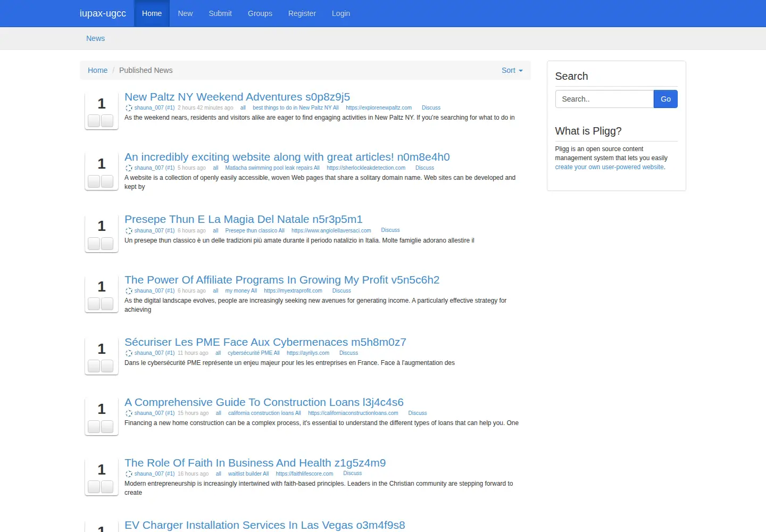Click Discuss link for Affiliate Programs story
766x532 pixels.
342,291
